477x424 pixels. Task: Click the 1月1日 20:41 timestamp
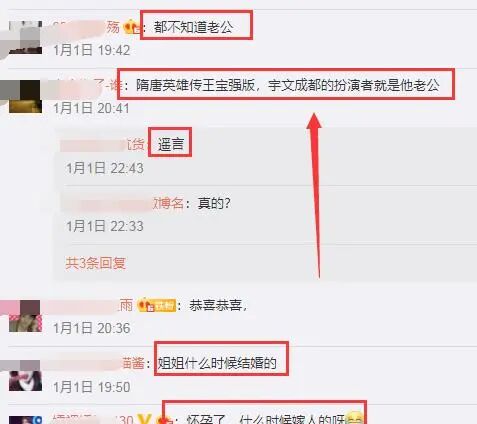[x=92, y=108]
